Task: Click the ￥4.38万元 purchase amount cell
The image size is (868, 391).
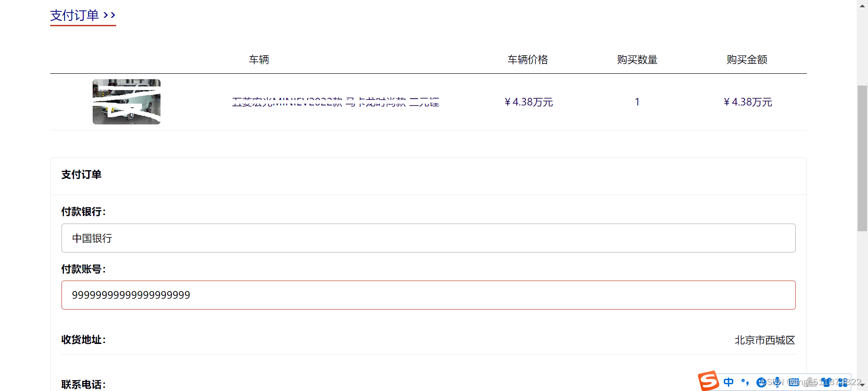Action: coord(748,102)
